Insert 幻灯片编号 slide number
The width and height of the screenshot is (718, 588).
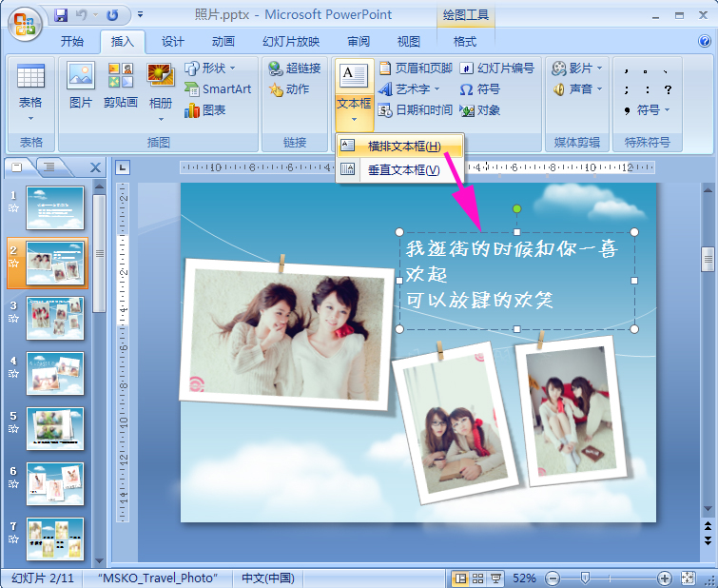[497, 69]
